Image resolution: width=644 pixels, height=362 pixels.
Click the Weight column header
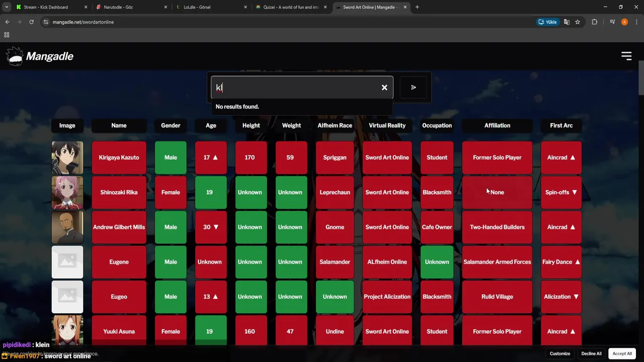pos(291,126)
